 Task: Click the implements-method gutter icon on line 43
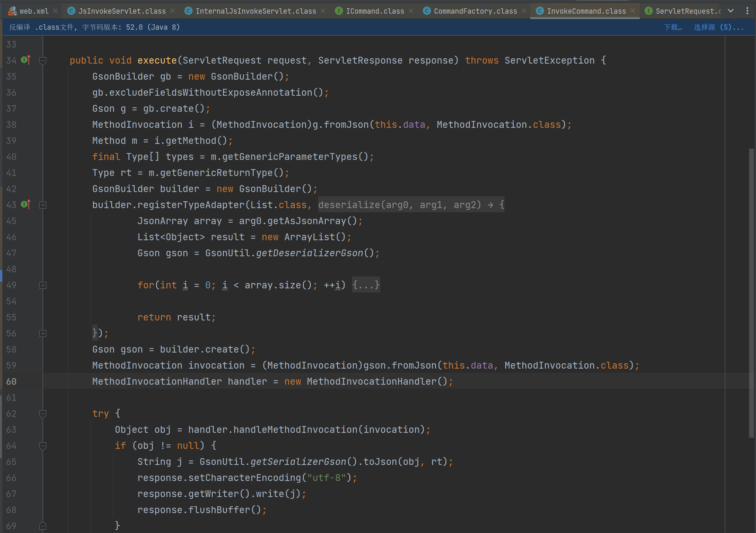tap(26, 205)
